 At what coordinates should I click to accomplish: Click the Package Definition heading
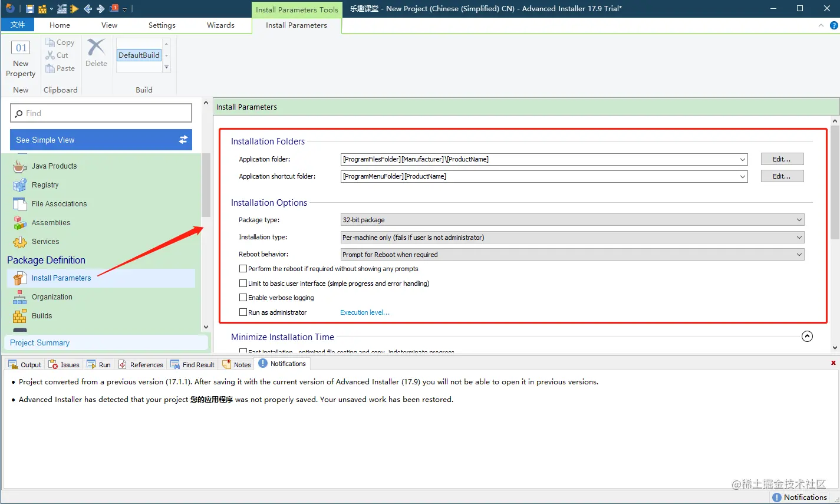[46, 260]
